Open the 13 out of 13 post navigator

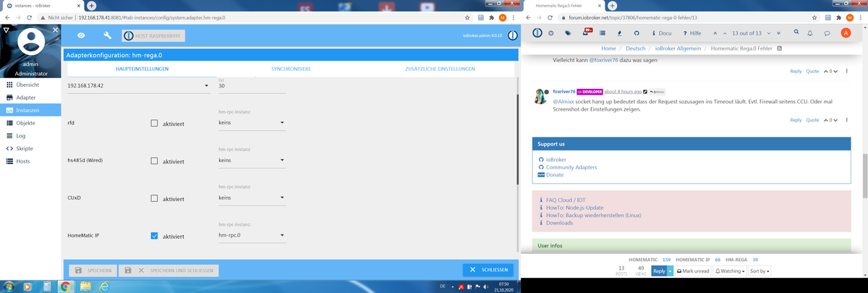coord(746,33)
